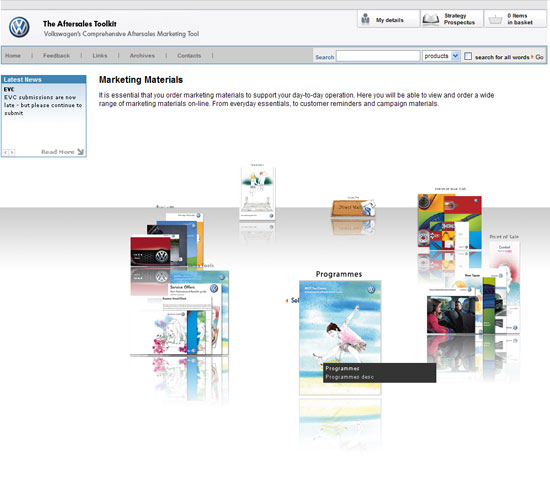The height and width of the screenshot is (481, 550).
Task: Open the Strategy Prospectus book icon
Action: pos(430,19)
